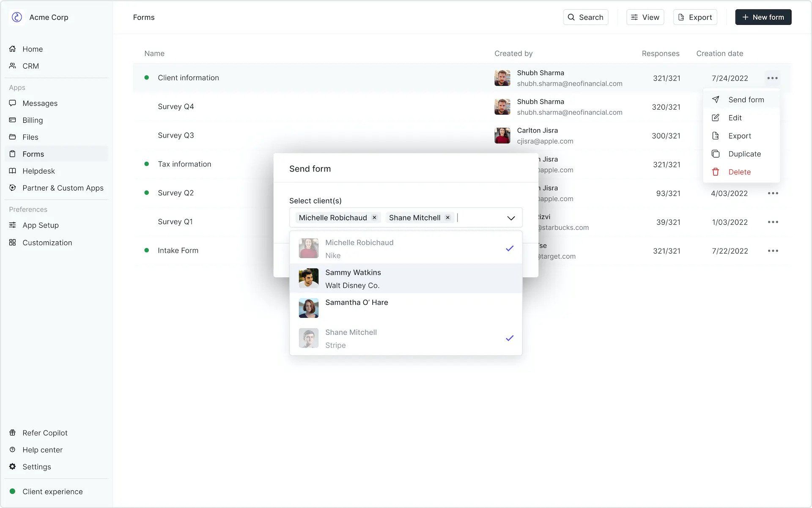
Task: Open actions menu for Survey Q1 row
Action: click(x=773, y=222)
